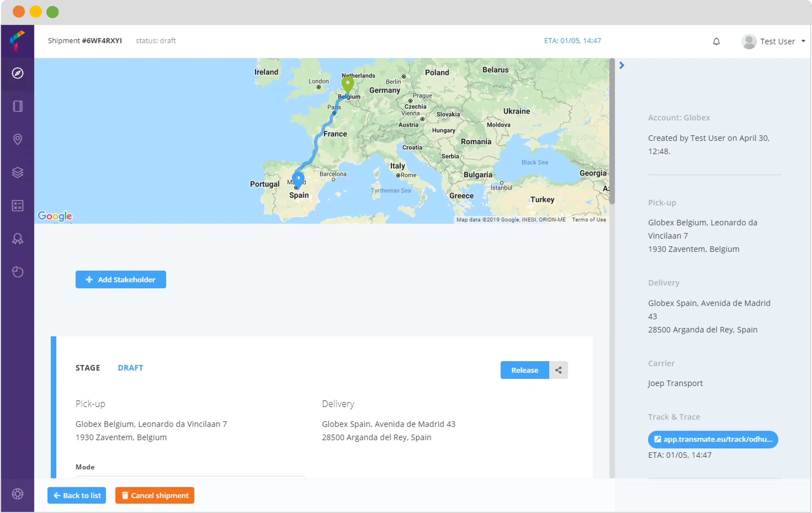This screenshot has width=812, height=513.
Task: Click Cancel shipment
Action: coord(154,495)
